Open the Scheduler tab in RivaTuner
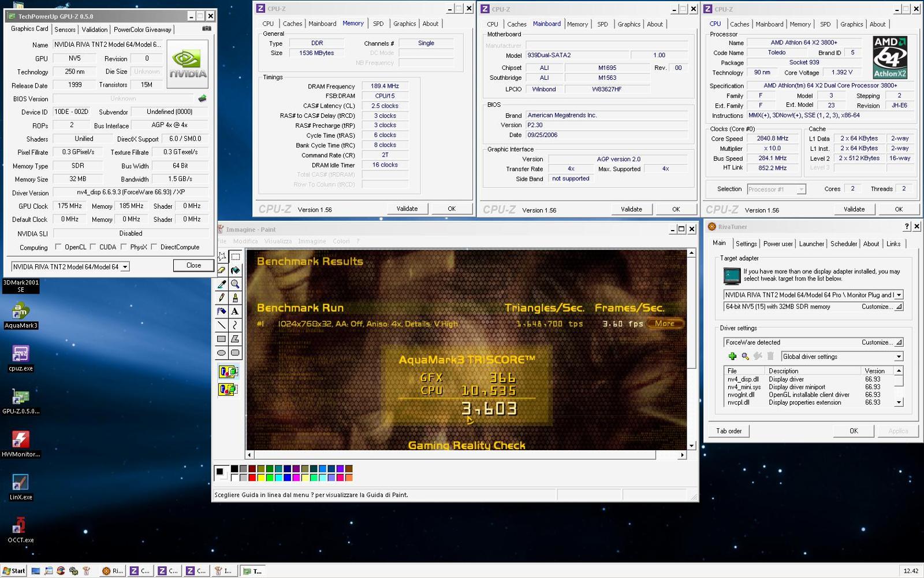This screenshot has width=924, height=578. click(843, 244)
